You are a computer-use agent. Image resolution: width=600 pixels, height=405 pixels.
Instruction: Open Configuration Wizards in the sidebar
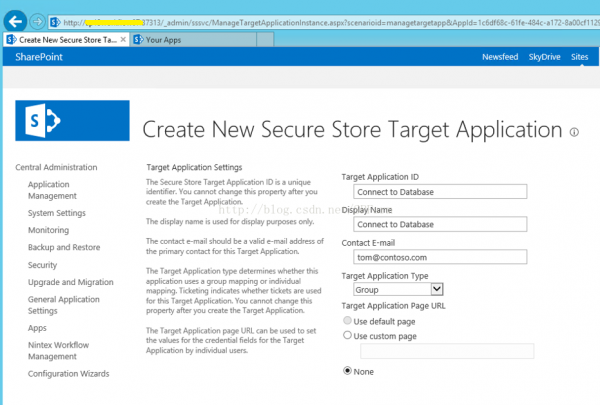pos(68,374)
